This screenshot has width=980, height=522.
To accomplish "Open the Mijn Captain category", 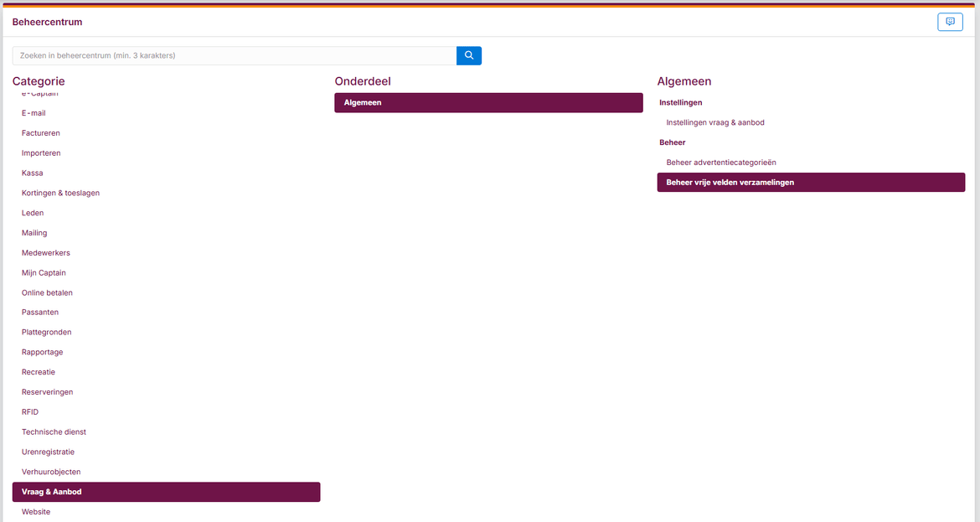I will [44, 273].
